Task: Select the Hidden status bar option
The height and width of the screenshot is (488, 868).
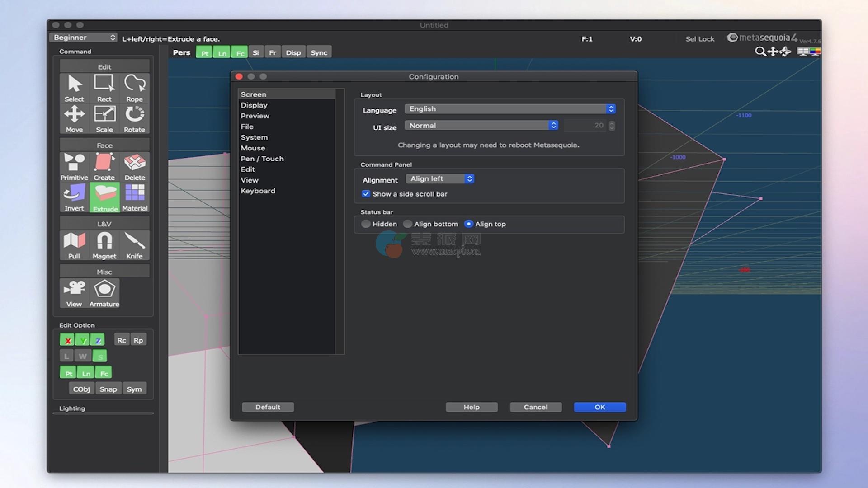Action: pos(366,224)
